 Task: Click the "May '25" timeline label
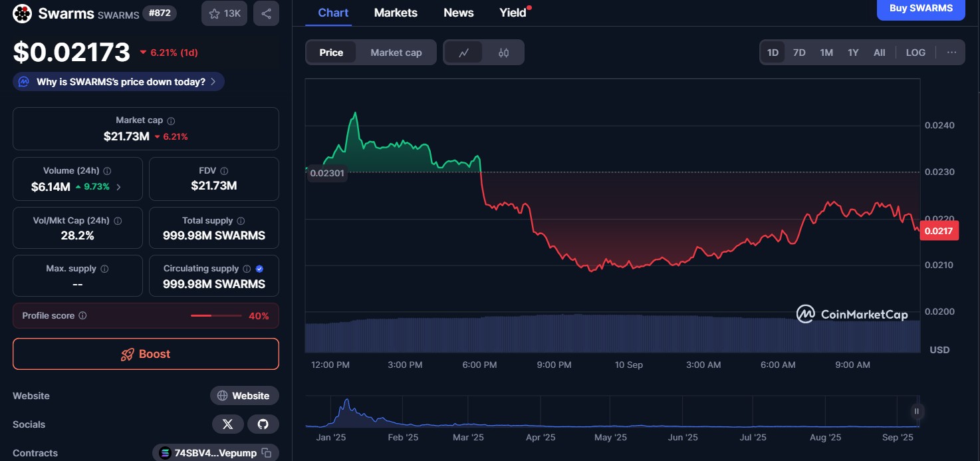[610, 437]
